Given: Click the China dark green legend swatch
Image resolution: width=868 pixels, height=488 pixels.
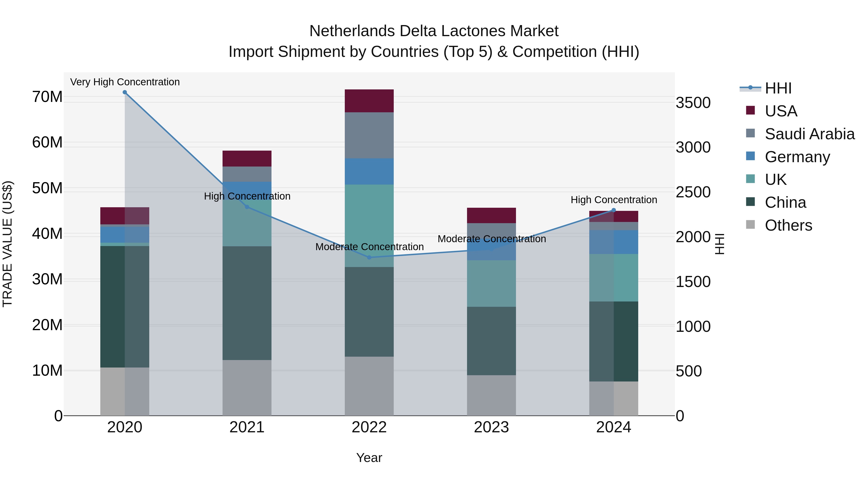Looking at the screenshot, I should (750, 202).
